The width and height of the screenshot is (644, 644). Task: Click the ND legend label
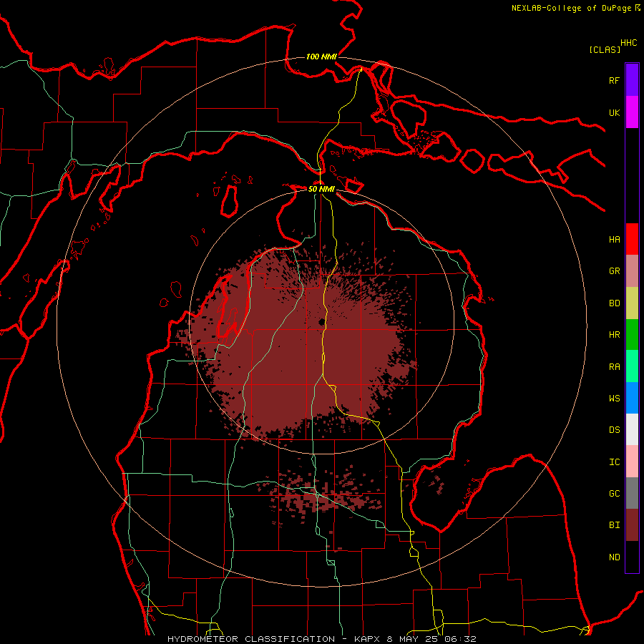coord(614,557)
